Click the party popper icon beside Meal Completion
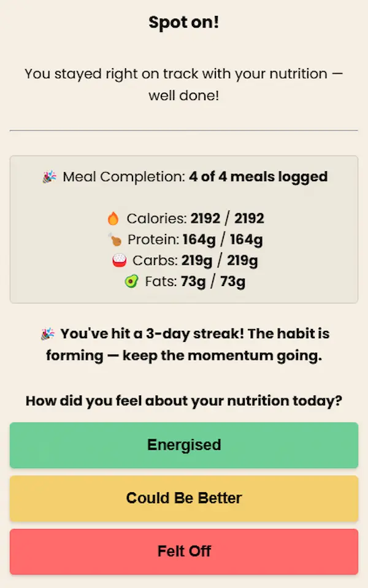Image resolution: width=368 pixels, height=588 pixels. [49, 177]
